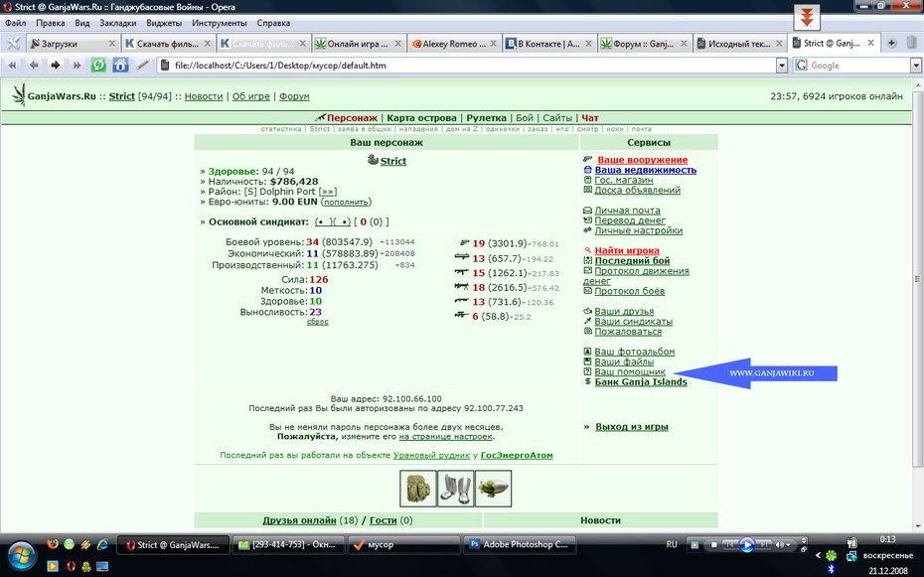Image resolution: width=924 pixels, height=577 pixels.
Task: Click the backpack item thumbnail
Action: pyautogui.click(x=418, y=488)
